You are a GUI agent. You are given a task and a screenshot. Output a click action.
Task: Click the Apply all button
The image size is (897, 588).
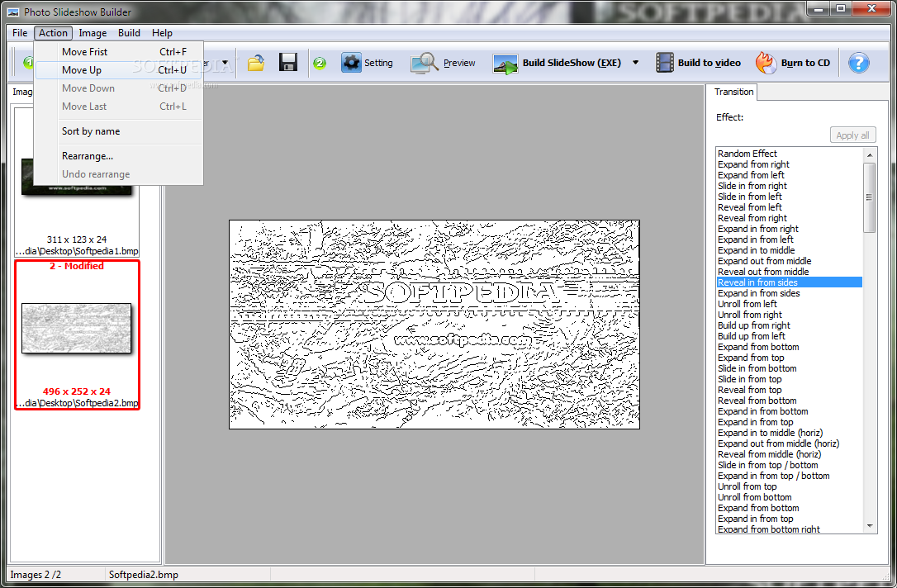(852, 135)
